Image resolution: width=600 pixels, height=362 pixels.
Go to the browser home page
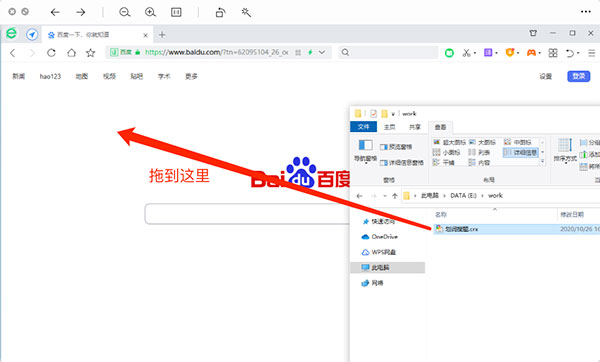tap(71, 53)
